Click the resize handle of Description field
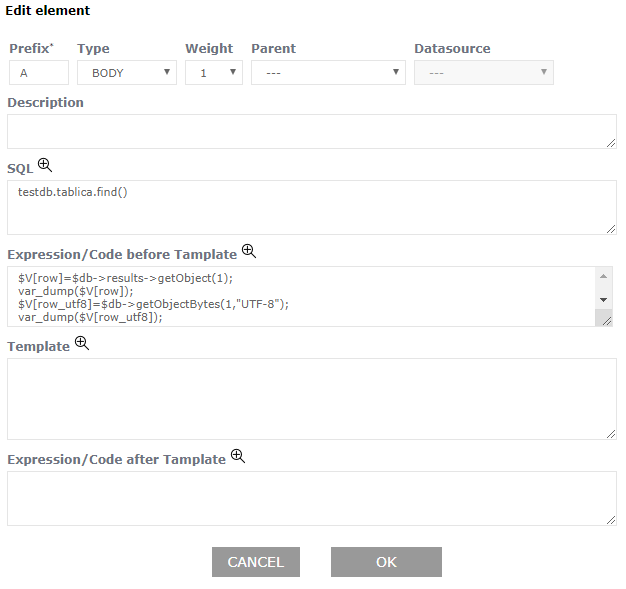The image size is (626, 589). (x=611, y=143)
